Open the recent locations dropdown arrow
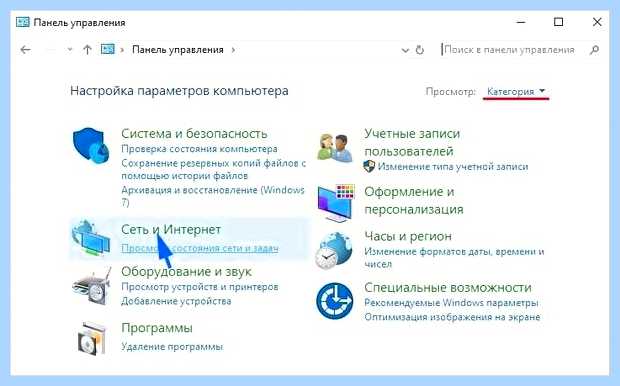The width and height of the screenshot is (620, 386). 70,50
